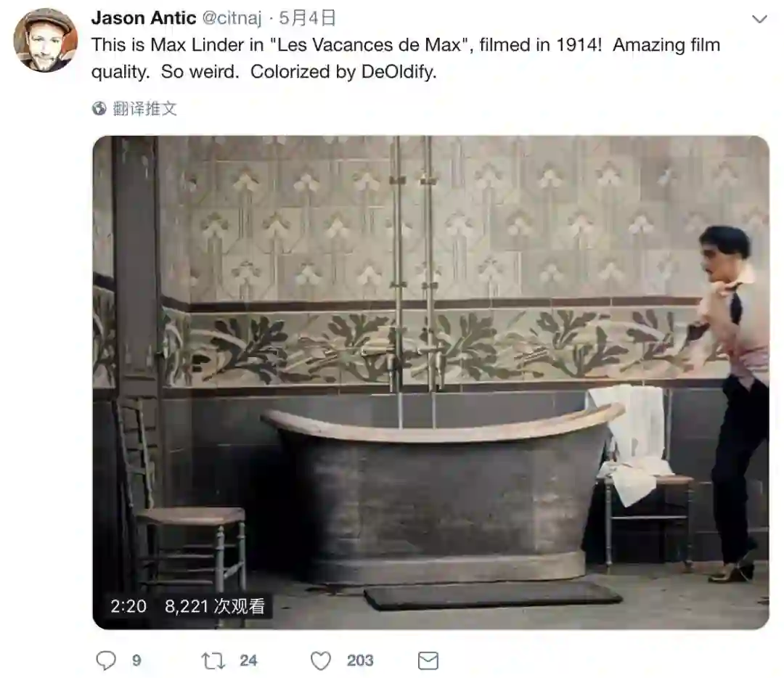Open the tweet date 5月4日 timestamp
This screenshot has height=678, width=784.
point(307,18)
